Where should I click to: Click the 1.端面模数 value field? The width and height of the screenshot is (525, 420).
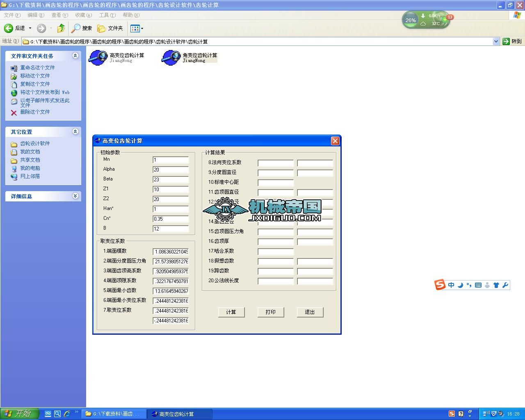pyautogui.click(x=171, y=252)
